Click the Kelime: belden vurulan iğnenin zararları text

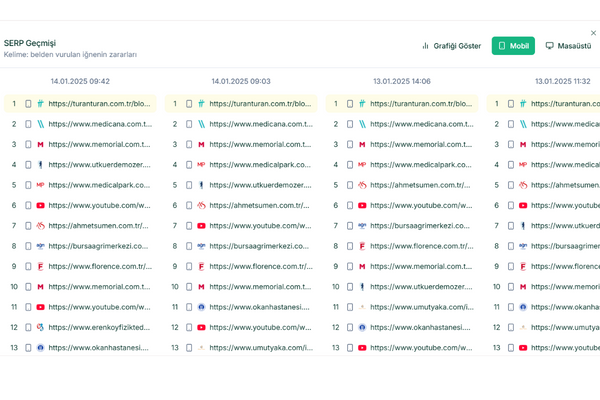pyautogui.click(x=70, y=55)
